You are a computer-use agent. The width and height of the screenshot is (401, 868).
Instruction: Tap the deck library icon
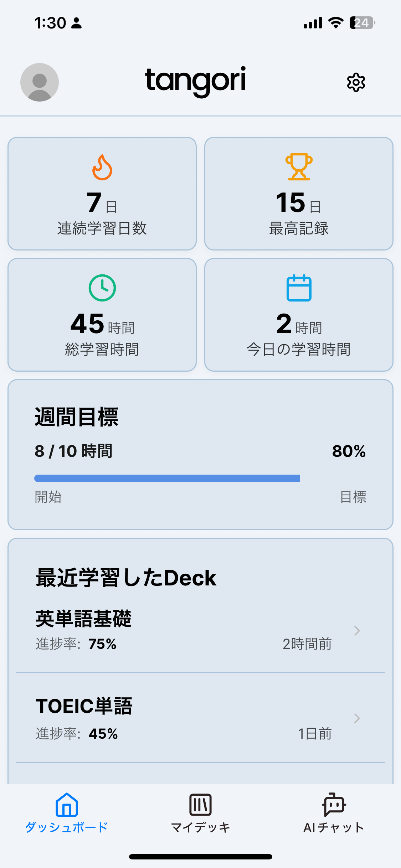point(200,805)
